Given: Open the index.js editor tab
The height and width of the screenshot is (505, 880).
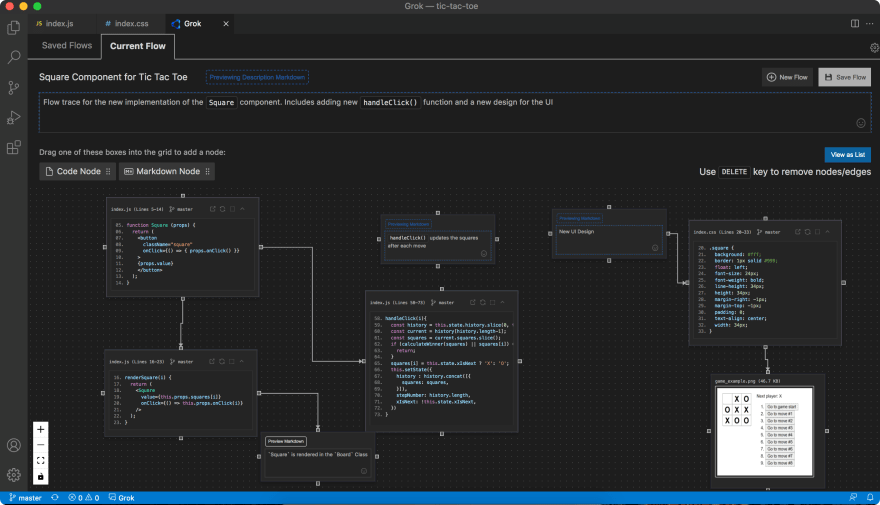Looking at the screenshot, I should pyautogui.click(x=59, y=24).
